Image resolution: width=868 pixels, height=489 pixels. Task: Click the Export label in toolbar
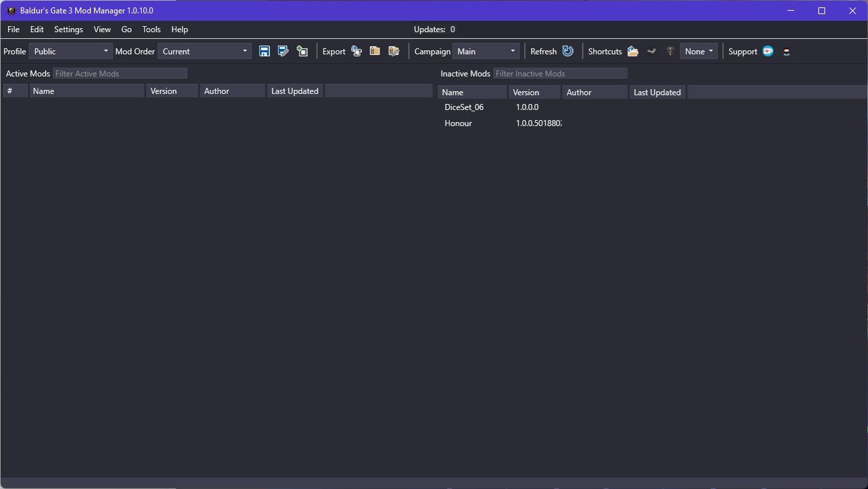pyautogui.click(x=334, y=52)
